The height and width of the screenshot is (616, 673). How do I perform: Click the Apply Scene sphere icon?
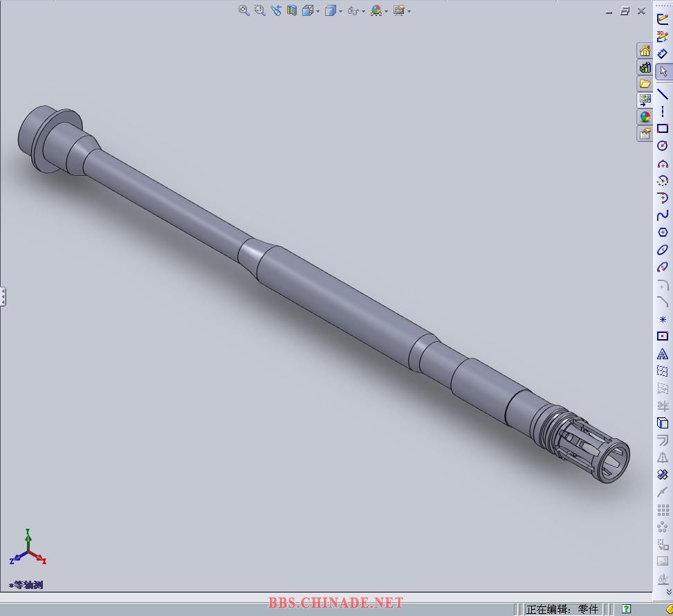click(376, 10)
